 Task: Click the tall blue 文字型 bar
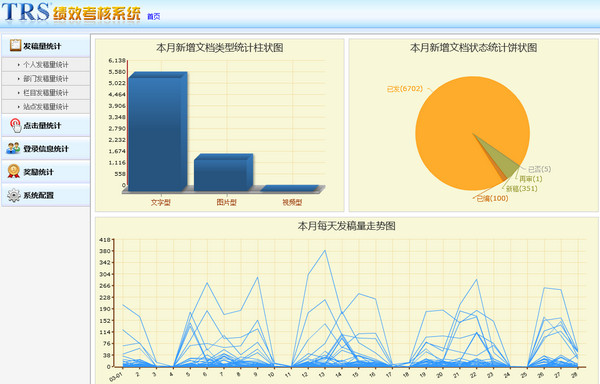[157, 131]
